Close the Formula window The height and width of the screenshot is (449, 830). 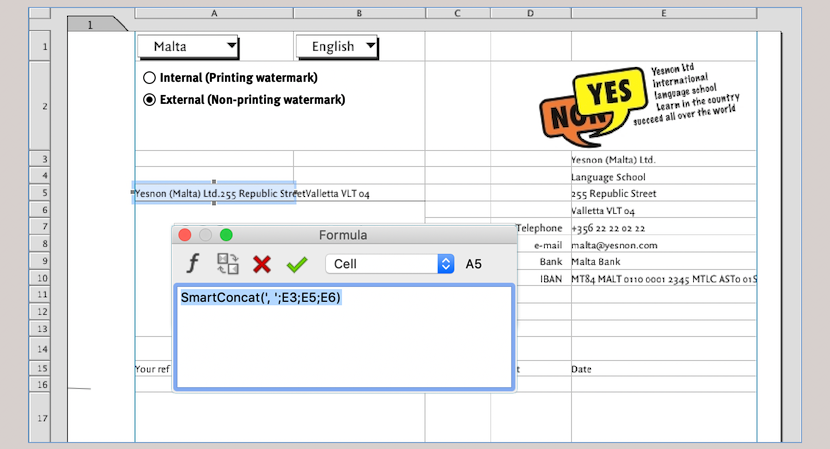point(184,235)
